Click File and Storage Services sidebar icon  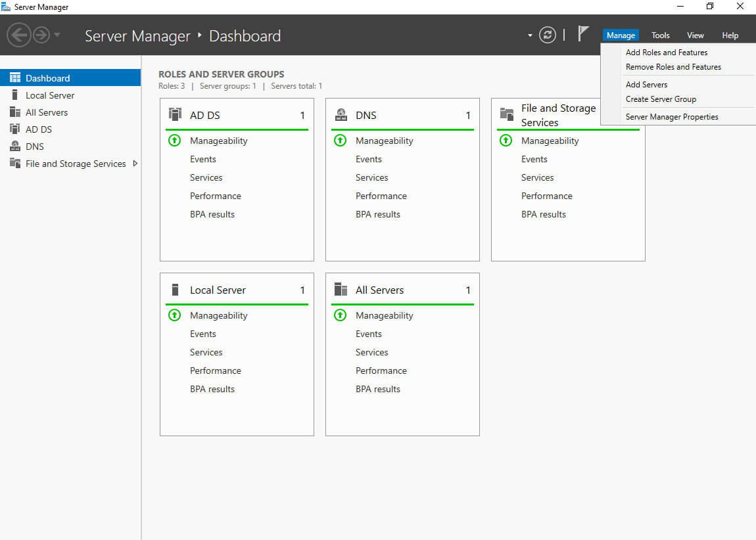[15, 163]
